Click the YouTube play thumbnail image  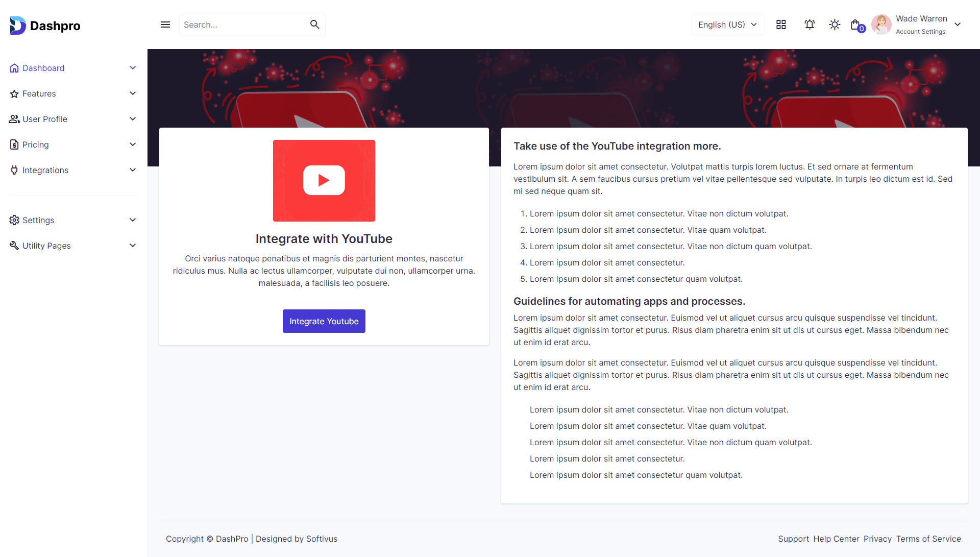click(324, 180)
